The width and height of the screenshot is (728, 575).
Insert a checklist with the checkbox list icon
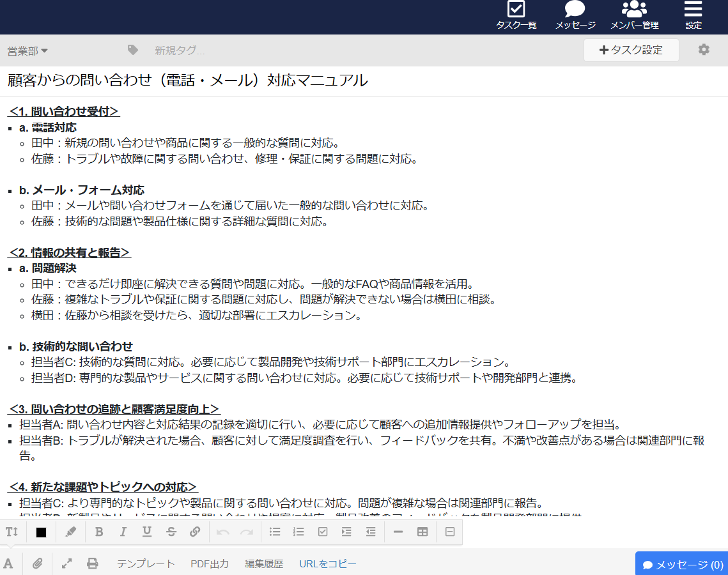click(323, 532)
